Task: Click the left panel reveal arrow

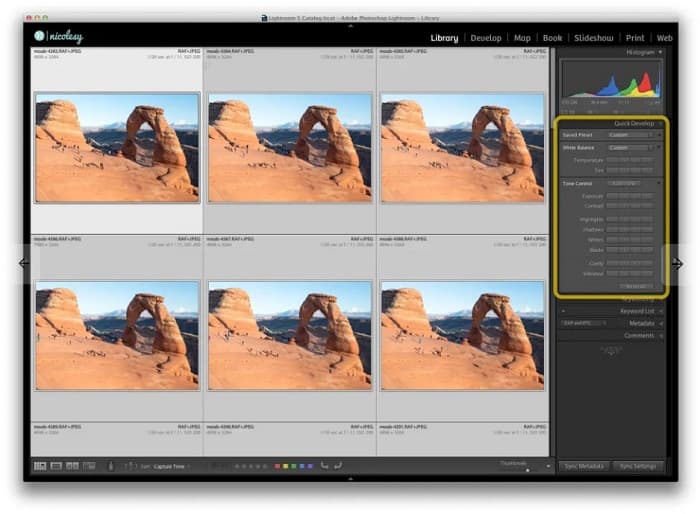Action: tap(25, 263)
